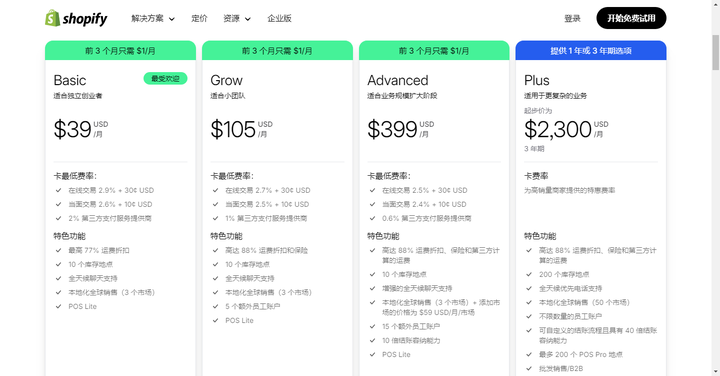Screen dimensions: 720x376
Task: Click 最多 200 个 POS Pro 地点 row
Action: 581,354
